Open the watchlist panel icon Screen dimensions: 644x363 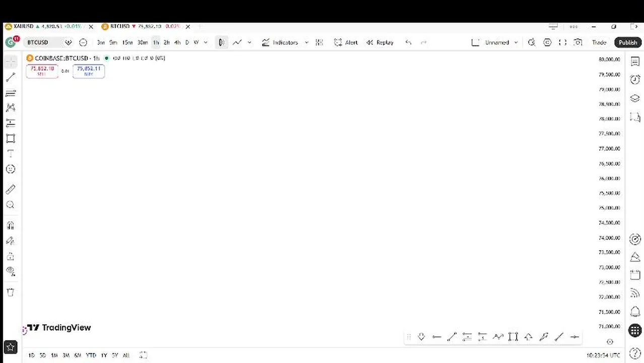pos(635,62)
